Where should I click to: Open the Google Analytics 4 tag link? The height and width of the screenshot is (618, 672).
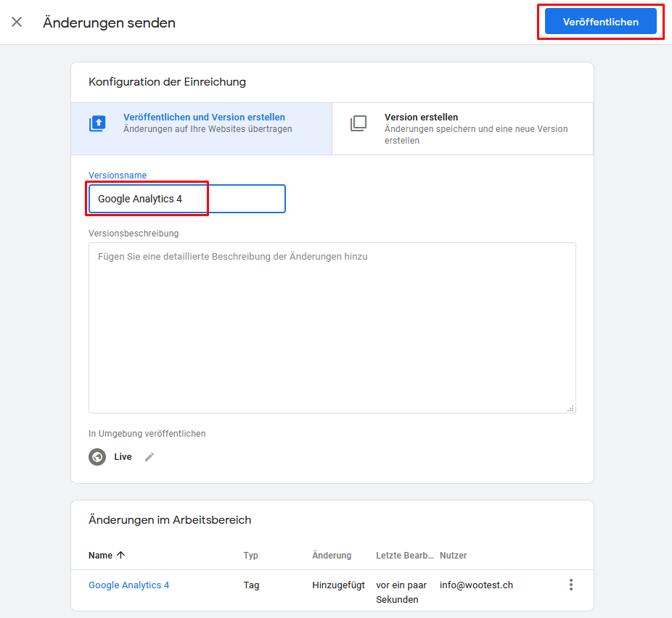coord(129,585)
